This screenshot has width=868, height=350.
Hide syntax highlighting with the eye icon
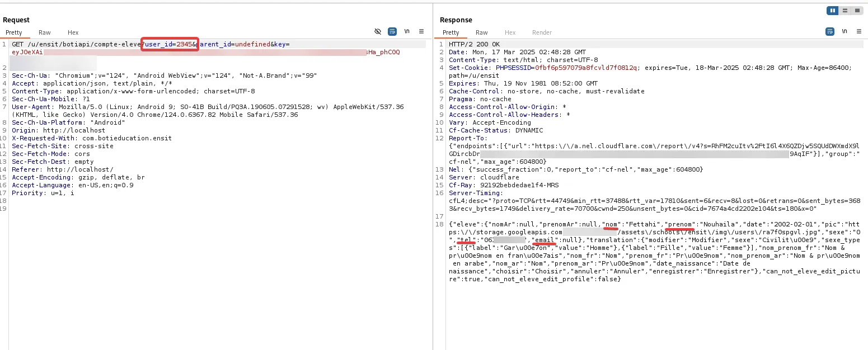[x=378, y=31]
